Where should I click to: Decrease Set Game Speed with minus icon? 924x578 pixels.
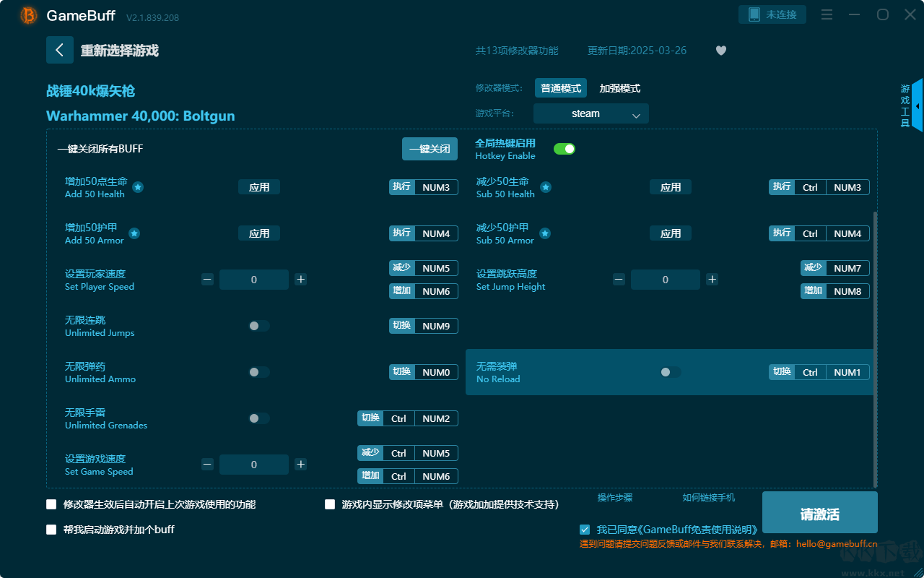[208, 465]
